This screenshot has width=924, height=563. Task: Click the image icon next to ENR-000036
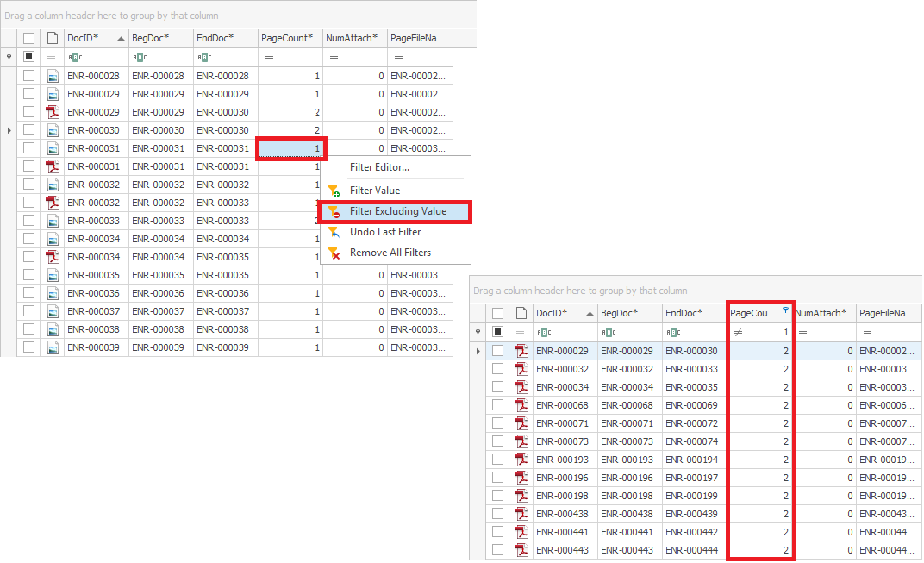53,293
